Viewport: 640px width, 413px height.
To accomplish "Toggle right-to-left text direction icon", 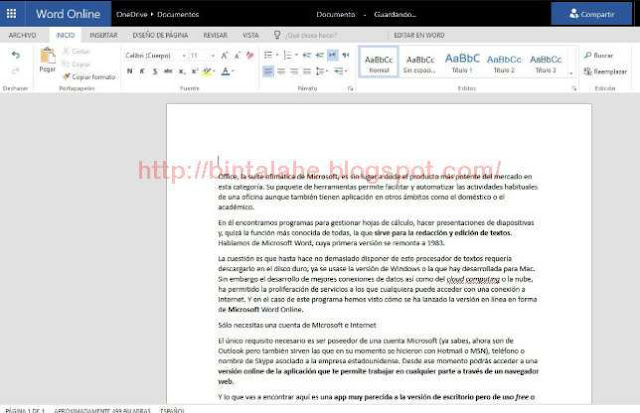I will [346, 55].
